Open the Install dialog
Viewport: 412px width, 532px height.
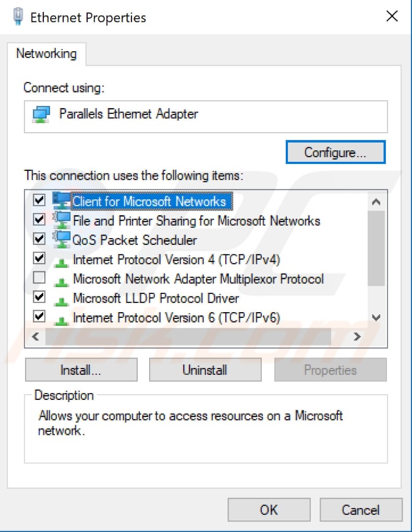tap(81, 370)
